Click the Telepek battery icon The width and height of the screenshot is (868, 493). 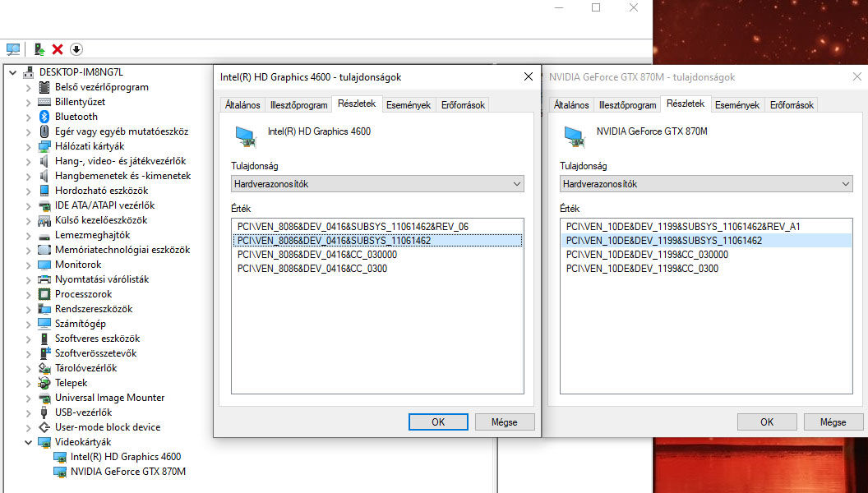44,383
